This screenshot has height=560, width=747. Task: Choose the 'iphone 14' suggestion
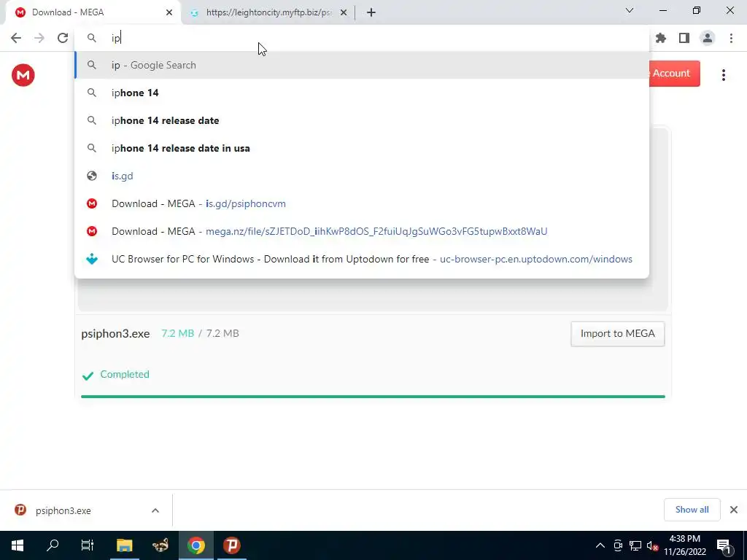tap(362, 93)
